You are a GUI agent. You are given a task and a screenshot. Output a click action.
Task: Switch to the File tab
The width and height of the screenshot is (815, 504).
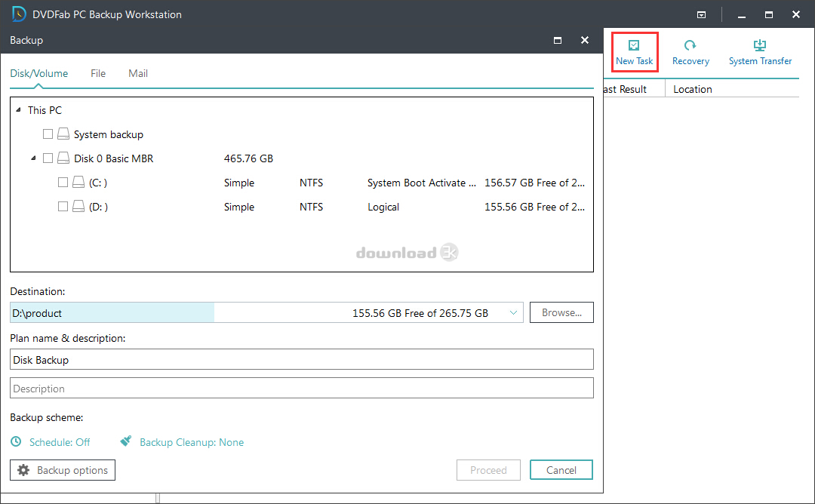(98, 73)
